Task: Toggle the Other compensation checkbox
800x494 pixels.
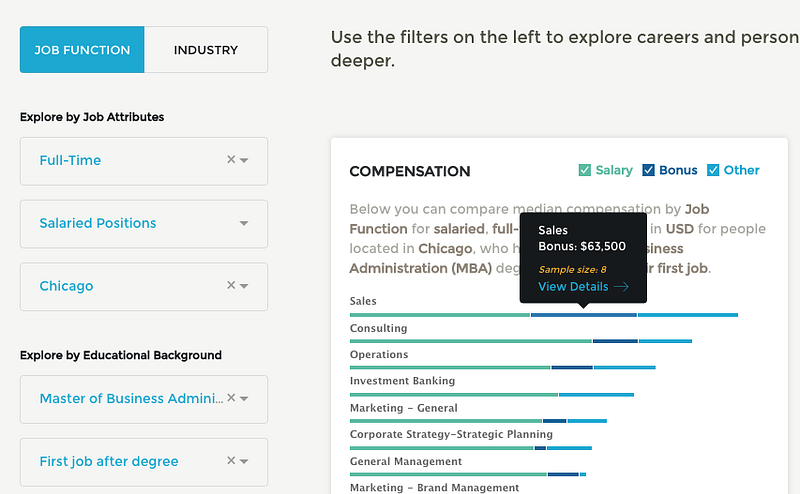Action: click(713, 170)
